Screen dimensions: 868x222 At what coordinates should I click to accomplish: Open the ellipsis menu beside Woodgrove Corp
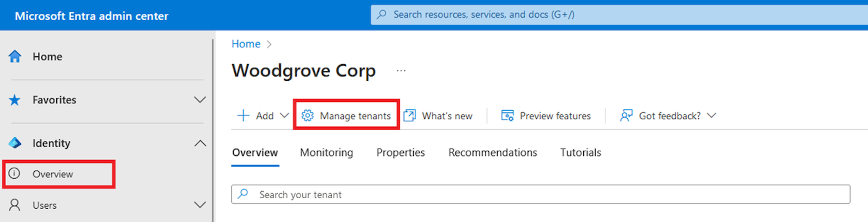click(401, 71)
